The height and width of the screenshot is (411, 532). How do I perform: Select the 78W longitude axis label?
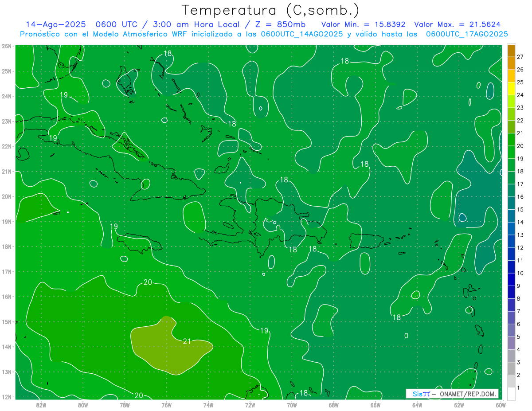click(x=125, y=404)
